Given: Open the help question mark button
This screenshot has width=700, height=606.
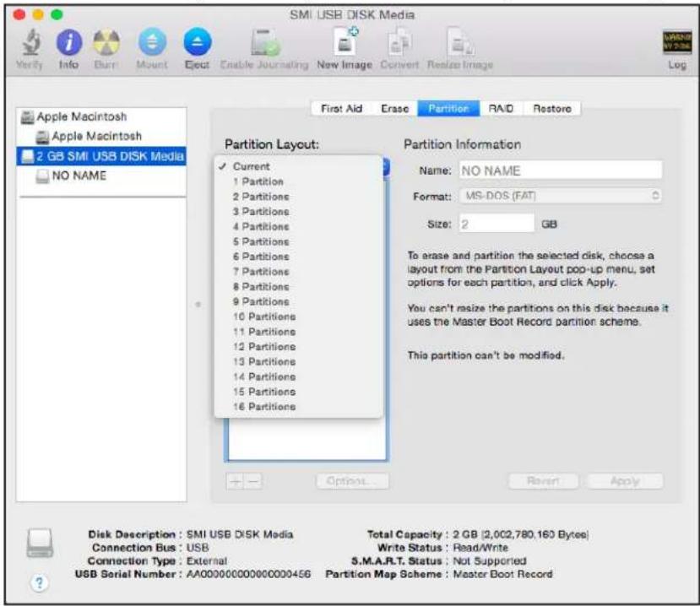Looking at the screenshot, I should click(x=40, y=582).
